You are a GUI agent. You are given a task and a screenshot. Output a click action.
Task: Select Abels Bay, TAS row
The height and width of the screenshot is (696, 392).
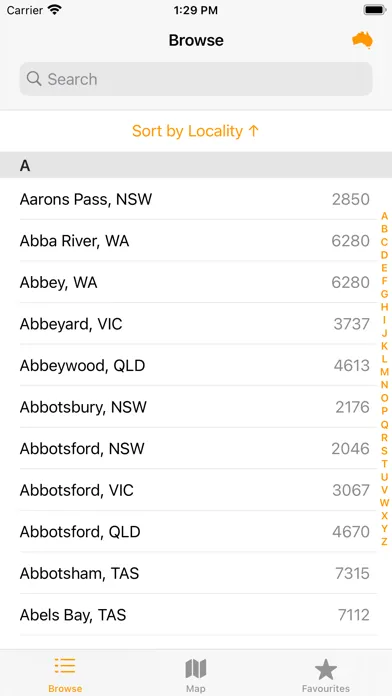click(196, 614)
